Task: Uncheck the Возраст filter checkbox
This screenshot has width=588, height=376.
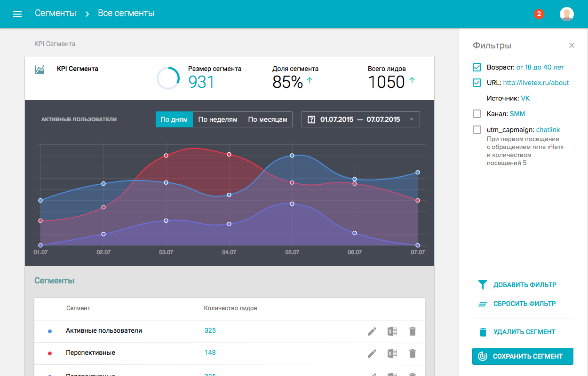Action: point(477,67)
